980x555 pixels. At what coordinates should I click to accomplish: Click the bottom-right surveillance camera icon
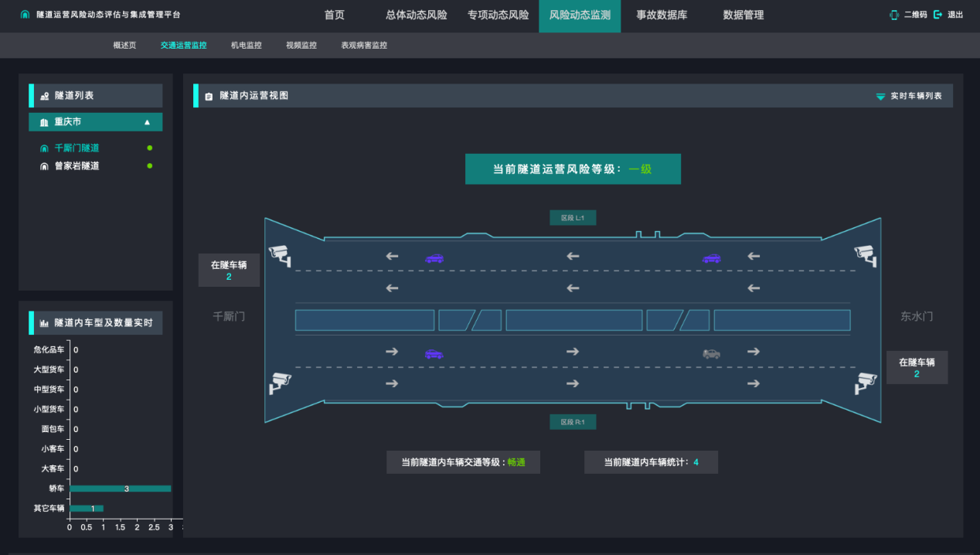click(x=865, y=382)
